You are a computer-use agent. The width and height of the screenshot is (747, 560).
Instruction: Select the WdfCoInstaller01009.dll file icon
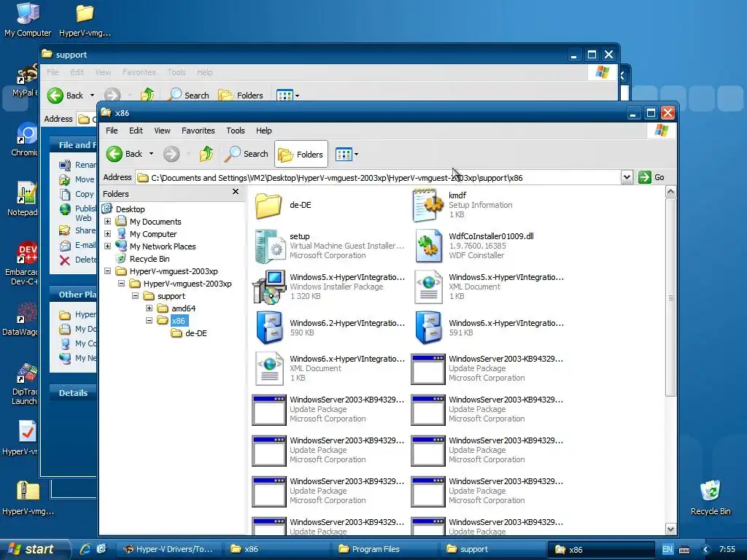coord(427,246)
